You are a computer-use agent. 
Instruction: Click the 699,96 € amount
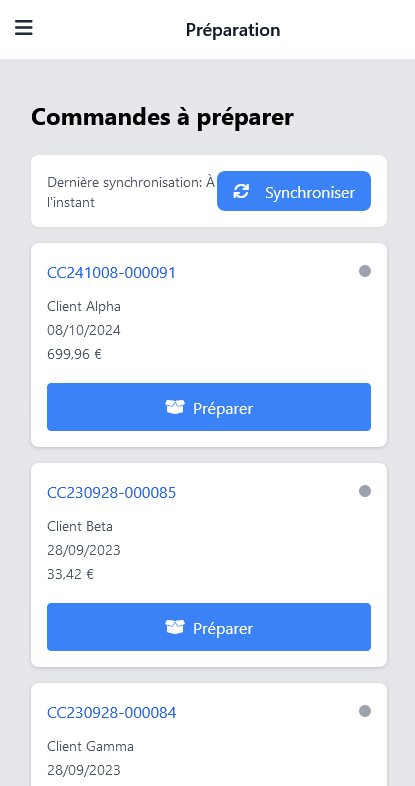click(x=75, y=354)
